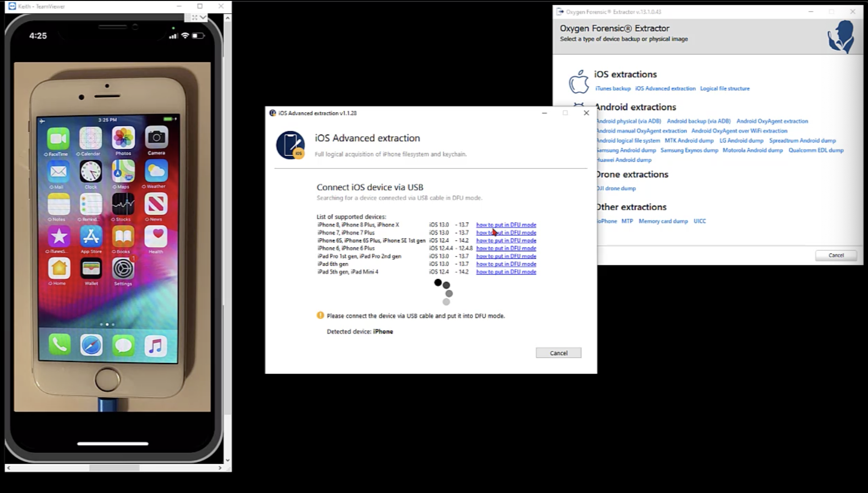Image resolution: width=868 pixels, height=493 pixels.
Task: Click DFU mode link for iPhone 6 row
Action: coord(506,248)
